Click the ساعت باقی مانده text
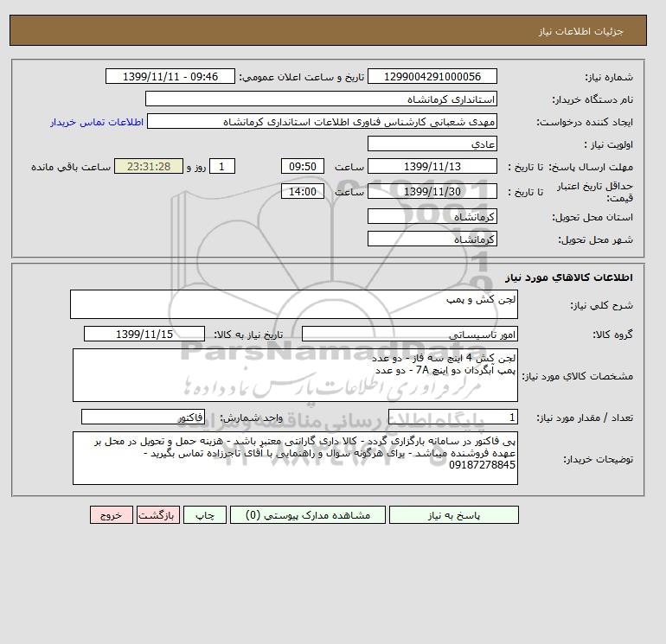 tap(71, 167)
